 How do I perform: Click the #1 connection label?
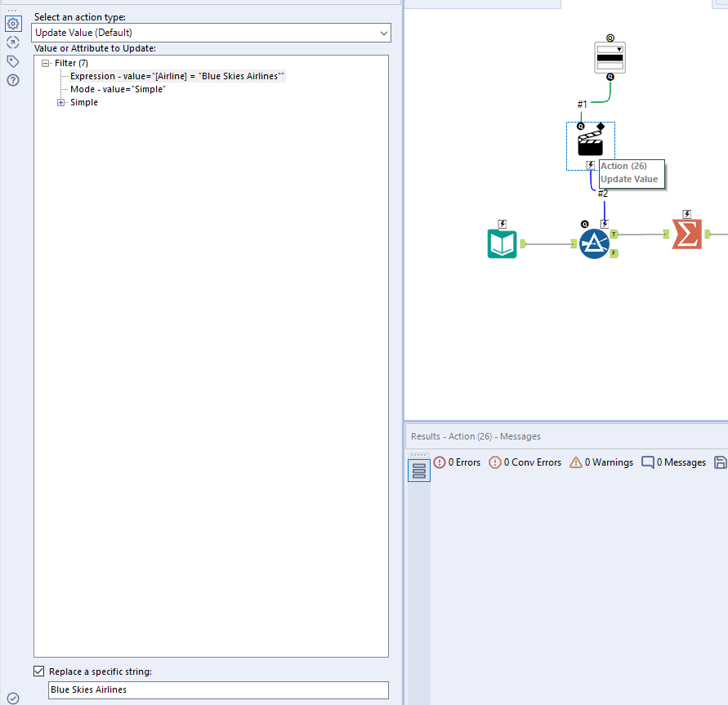(582, 105)
